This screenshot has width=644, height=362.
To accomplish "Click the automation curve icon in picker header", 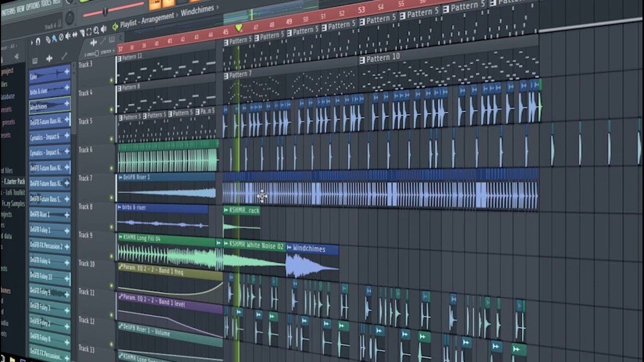I will (x=64, y=56).
